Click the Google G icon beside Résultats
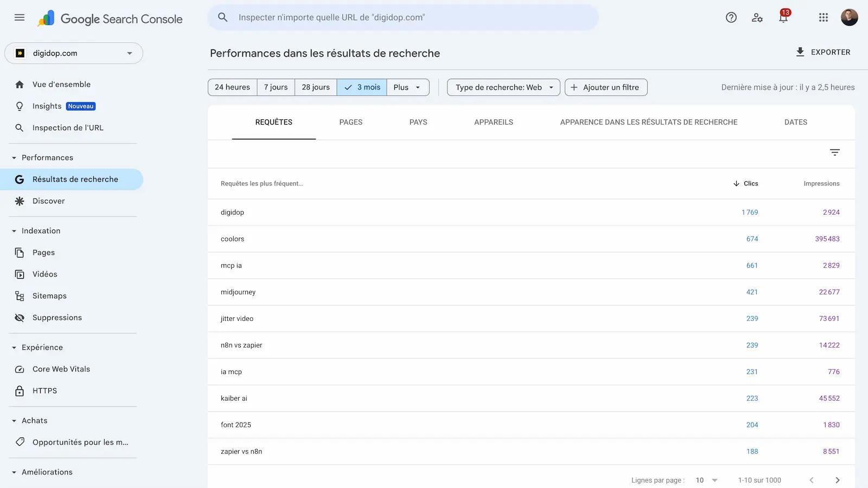This screenshot has width=868, height=488. click(20, 179)
